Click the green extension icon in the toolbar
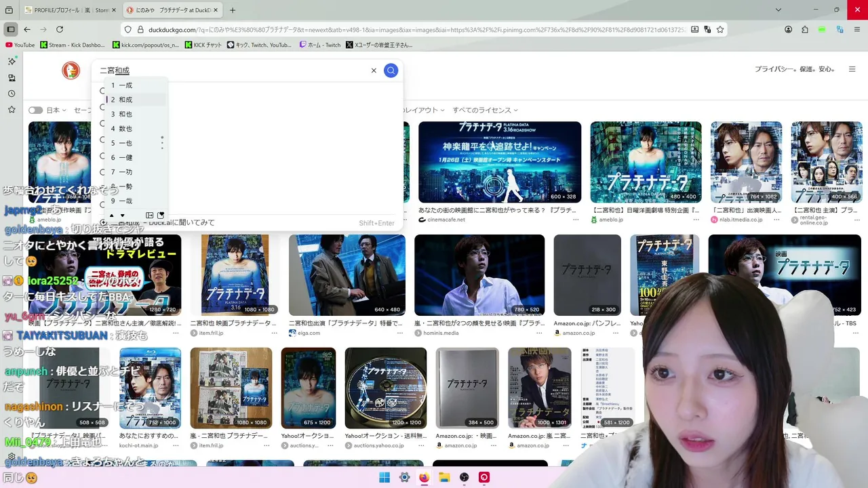The height and width of the screenshot is (488, 868). [x=822, y=29]
